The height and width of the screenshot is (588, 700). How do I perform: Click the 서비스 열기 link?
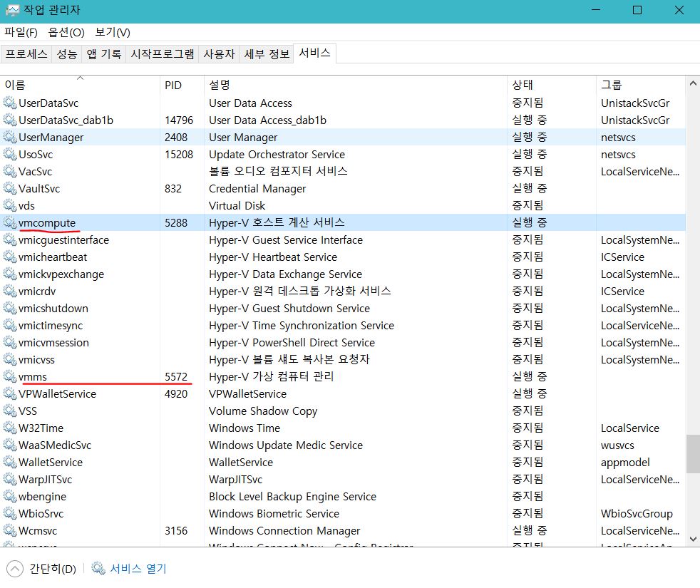(138, 568)
